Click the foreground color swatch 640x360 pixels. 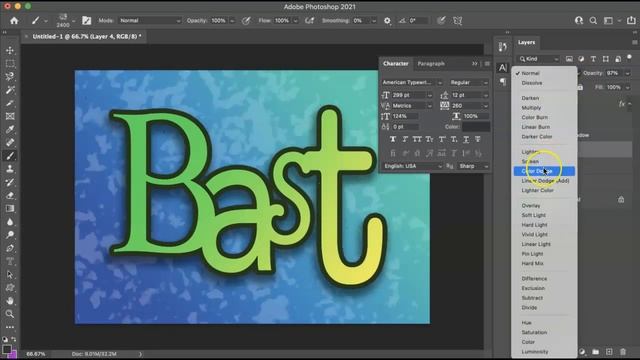click(x=7, y=350)
